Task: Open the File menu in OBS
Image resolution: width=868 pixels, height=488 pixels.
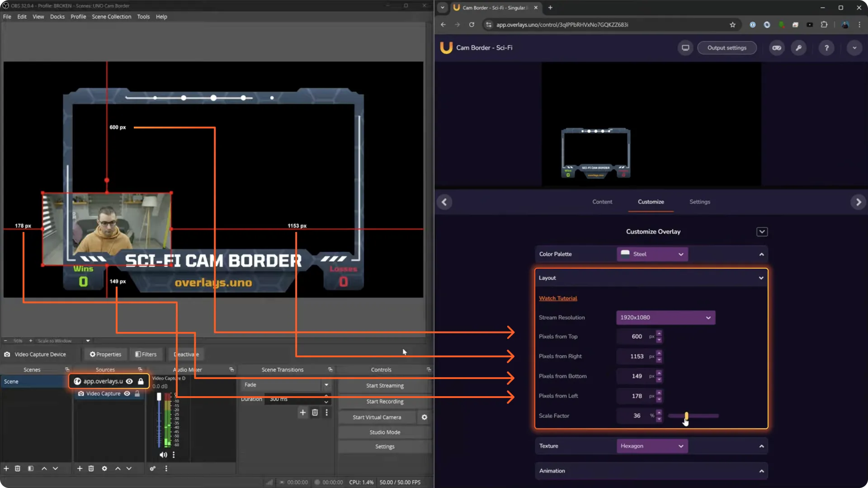Action: tap(7, 17)
